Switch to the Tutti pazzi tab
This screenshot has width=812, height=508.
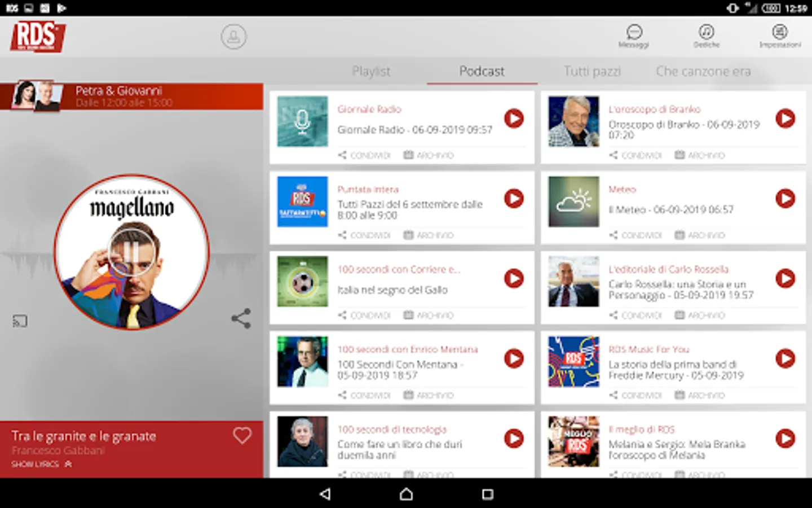tap(592, 71)
